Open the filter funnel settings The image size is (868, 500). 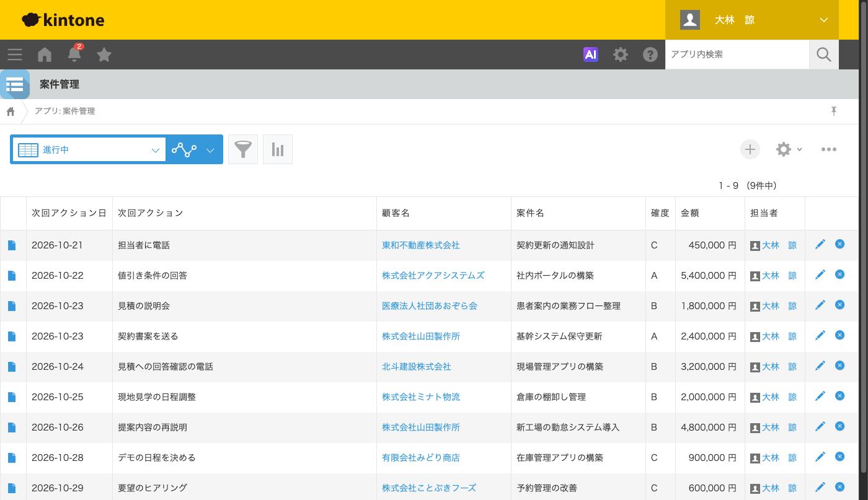243,149
